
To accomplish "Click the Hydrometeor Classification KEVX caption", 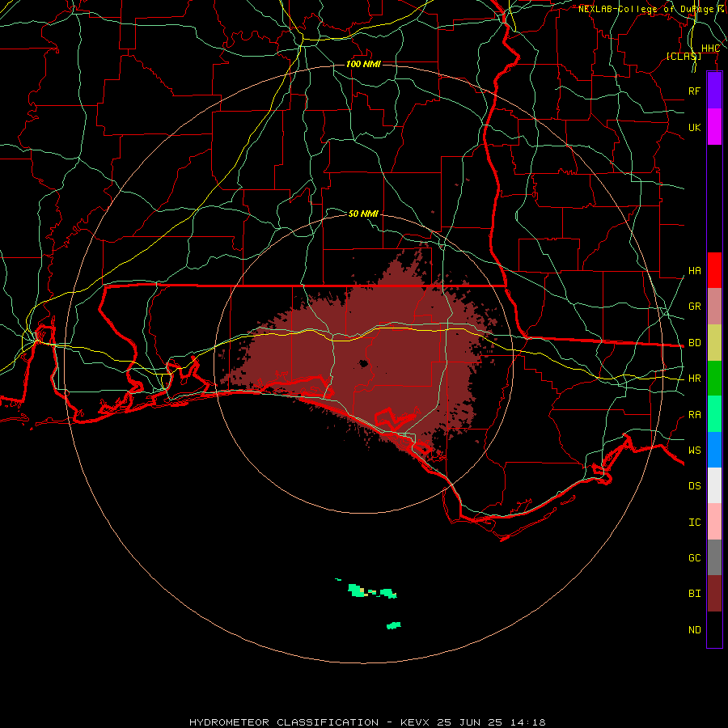I will click(x=367, y=722).
